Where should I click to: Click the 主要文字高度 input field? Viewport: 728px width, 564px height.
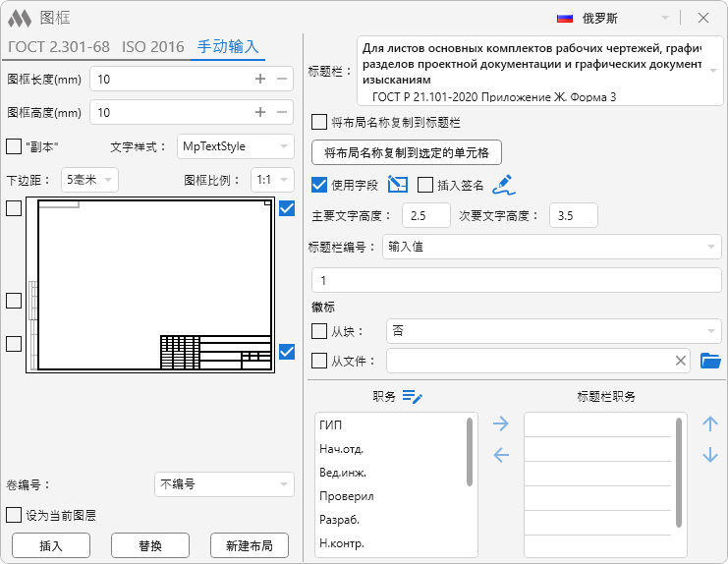(x=425, y=215)
